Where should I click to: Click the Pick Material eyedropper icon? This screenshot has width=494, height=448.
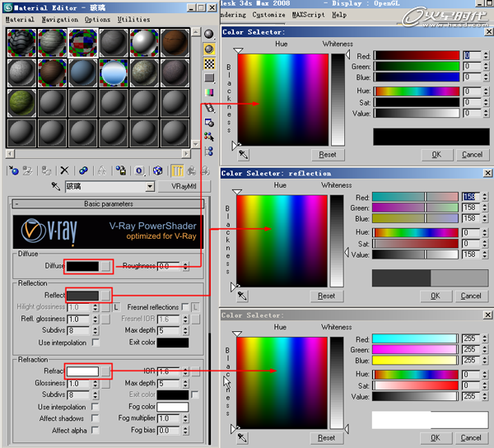pos(56,188)
